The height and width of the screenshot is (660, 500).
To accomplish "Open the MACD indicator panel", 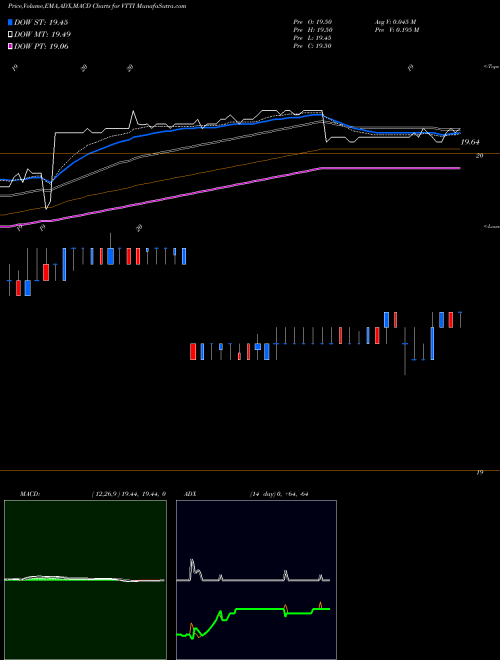I will click(x=85, y=580).
